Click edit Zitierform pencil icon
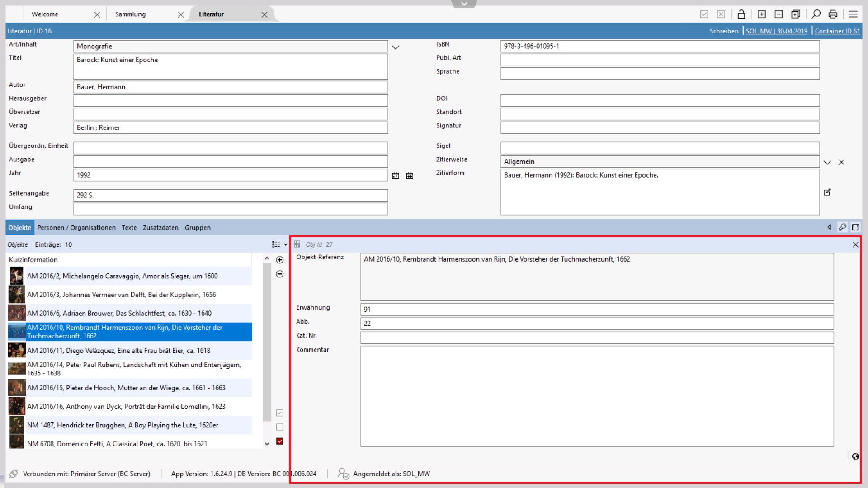 pyautogui.click(x=827, y=192)
